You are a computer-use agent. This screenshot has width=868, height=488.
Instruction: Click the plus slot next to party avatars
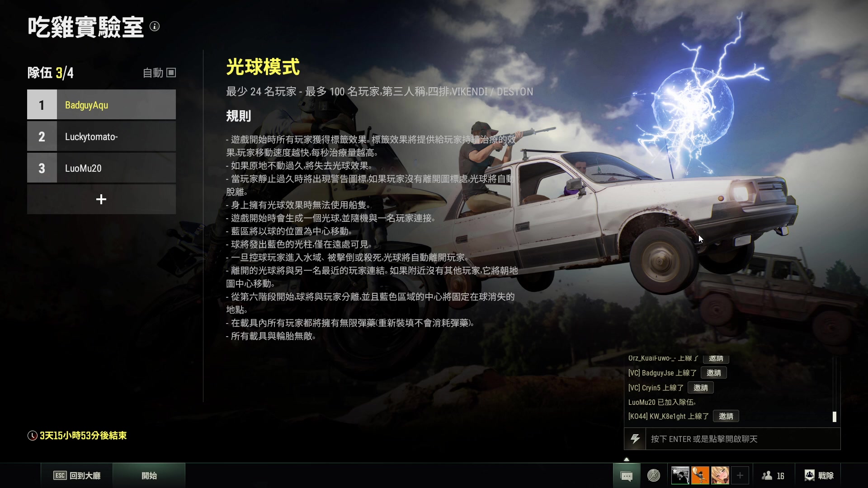[740, 475]
